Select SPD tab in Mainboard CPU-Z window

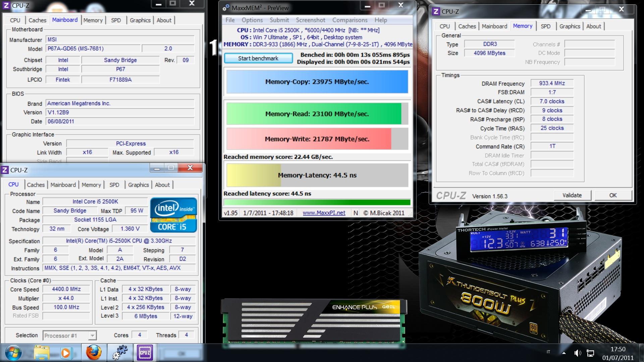coord(116,20)
